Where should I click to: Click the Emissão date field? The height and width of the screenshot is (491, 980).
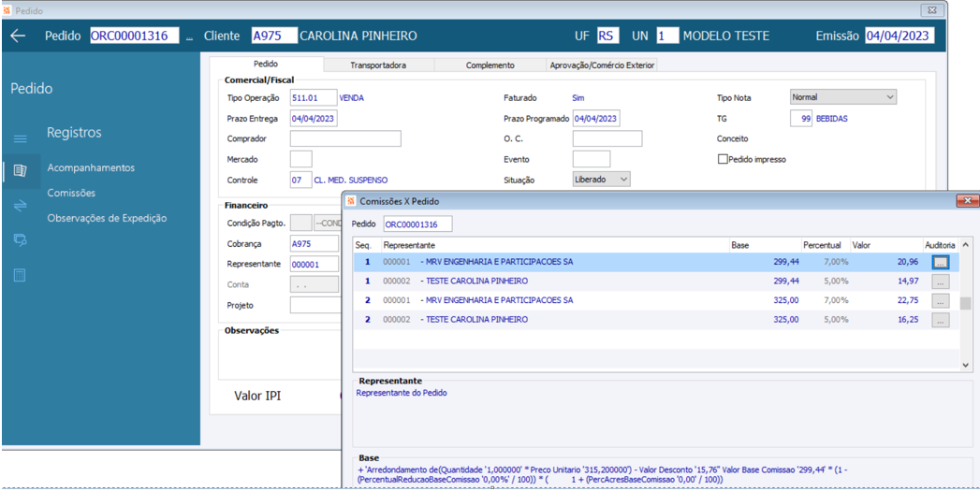(900, 36)
